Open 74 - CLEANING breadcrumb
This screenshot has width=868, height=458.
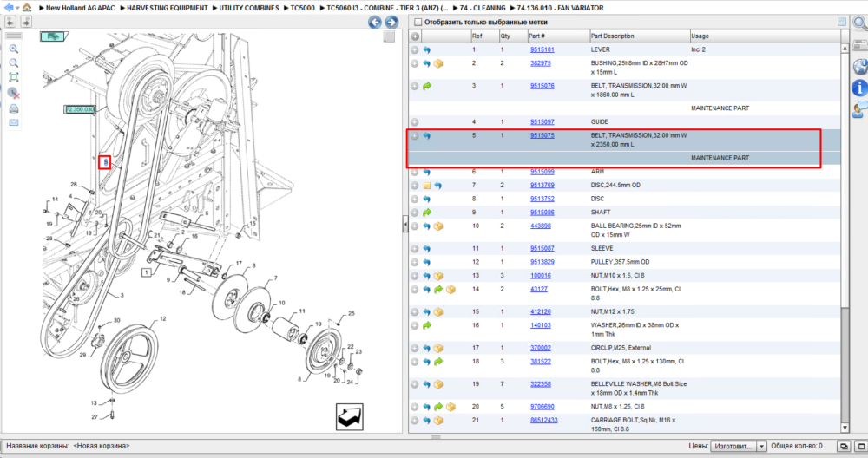click(x=483, y=8)
